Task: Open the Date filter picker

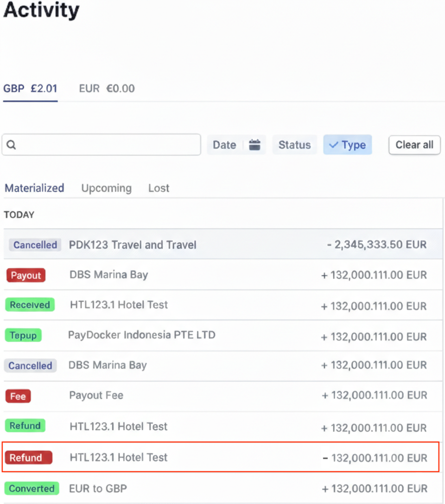Action: pos(225,145)
